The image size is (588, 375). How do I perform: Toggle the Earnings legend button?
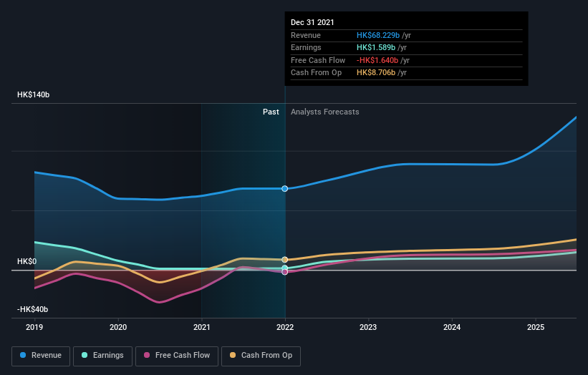[102, 356]
